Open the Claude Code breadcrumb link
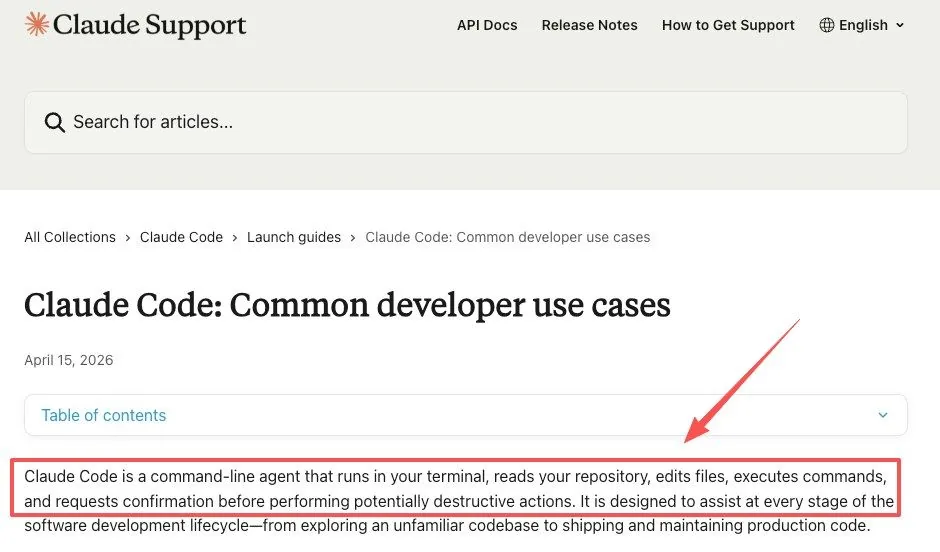The image size is (940, 552). point(181,237)
